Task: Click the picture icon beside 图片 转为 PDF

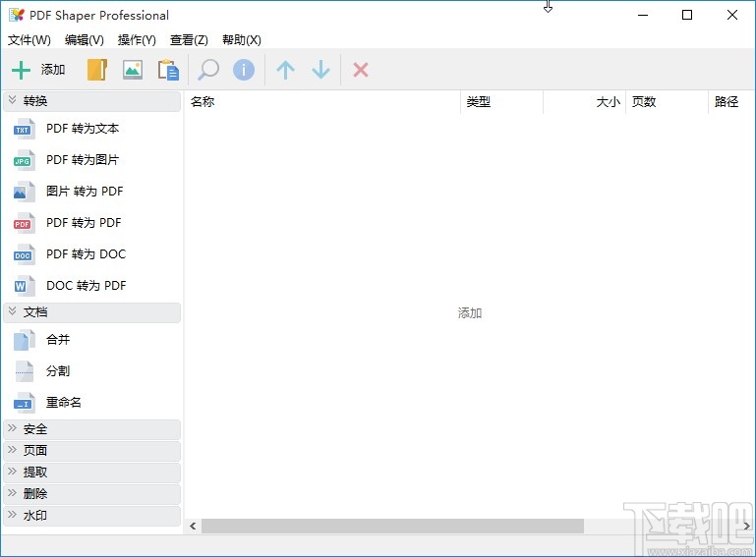Action: pyautogui.click(x=25, y=192)
